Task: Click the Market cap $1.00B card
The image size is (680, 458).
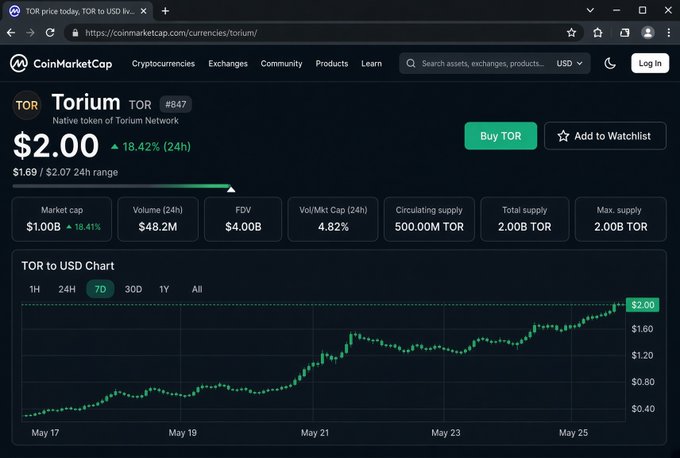Action: pos(62,219)
